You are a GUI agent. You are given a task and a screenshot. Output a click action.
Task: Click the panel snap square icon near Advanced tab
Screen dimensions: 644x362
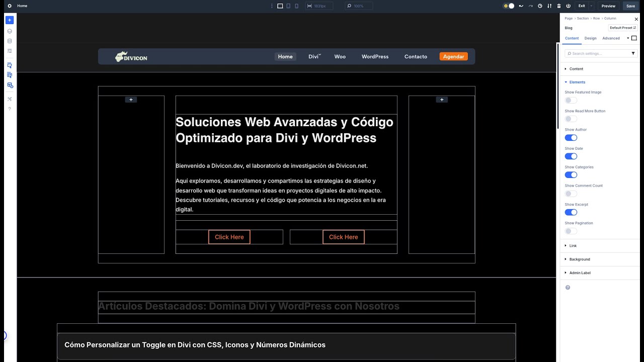point(634,38)
